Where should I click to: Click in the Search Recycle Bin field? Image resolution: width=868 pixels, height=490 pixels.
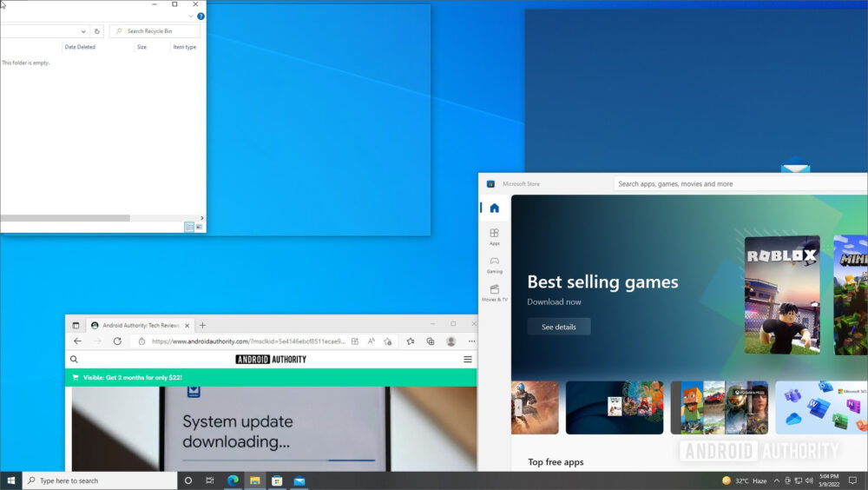pyautogui.click(x=155, y=31)
